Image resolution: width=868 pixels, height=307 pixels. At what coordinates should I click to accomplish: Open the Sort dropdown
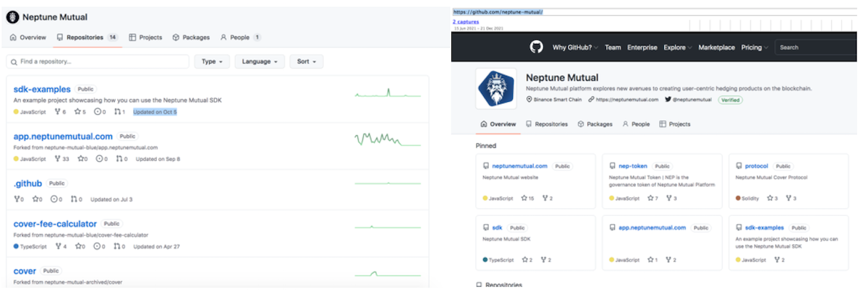pyautogui.click(x=307, y=61)
